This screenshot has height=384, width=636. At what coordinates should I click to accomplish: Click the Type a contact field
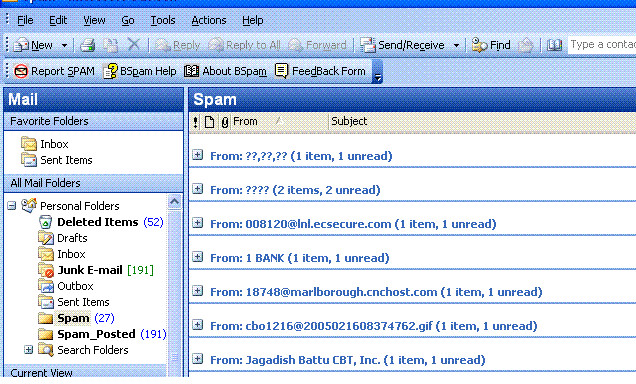pyautogui.click(x=602, y=45)
